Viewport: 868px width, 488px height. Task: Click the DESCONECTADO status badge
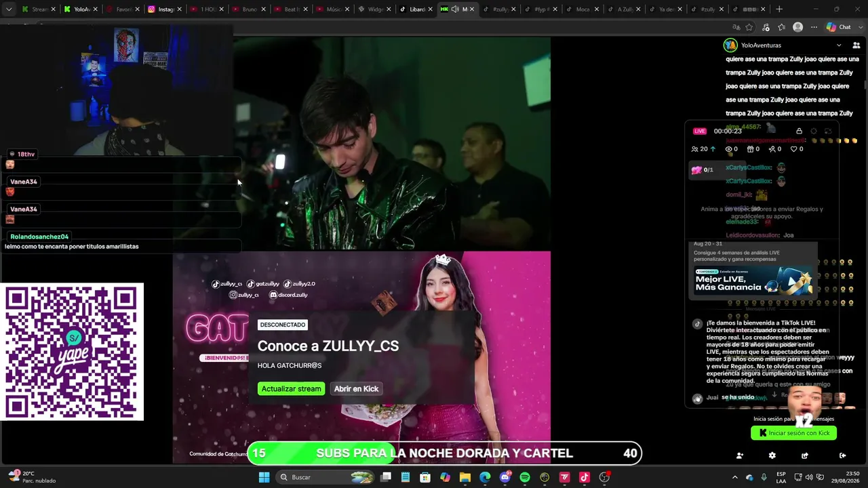(283, 325)
